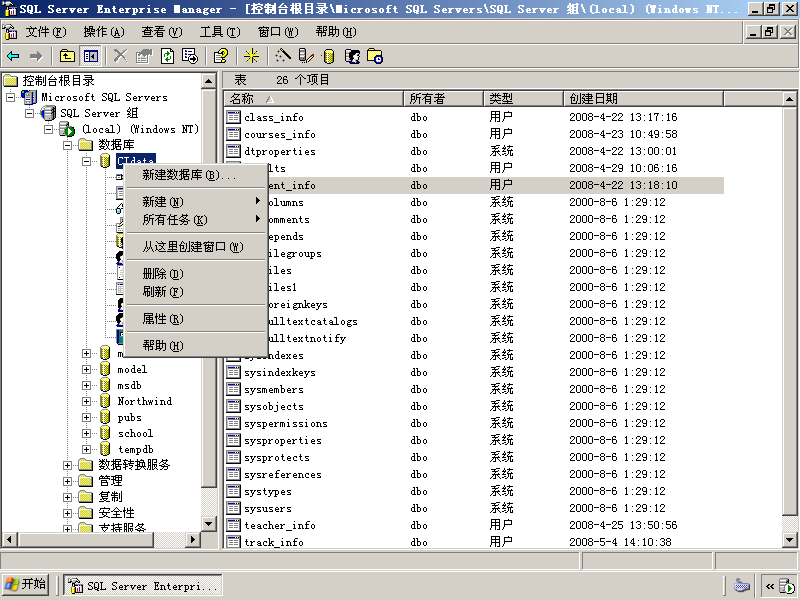Select the 安全性 folder in tree
The image size is (800, 600).
[x=116, y=513]
